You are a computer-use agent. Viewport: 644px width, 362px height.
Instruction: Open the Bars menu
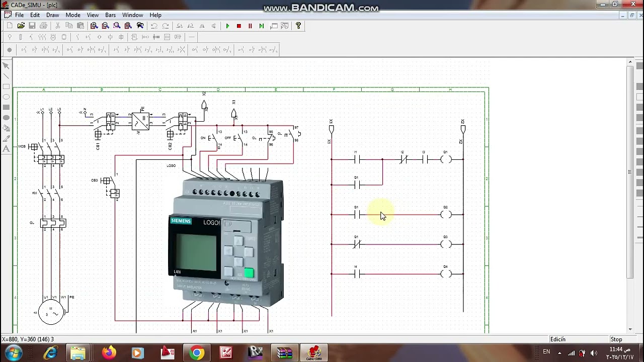tap(110, 15)
